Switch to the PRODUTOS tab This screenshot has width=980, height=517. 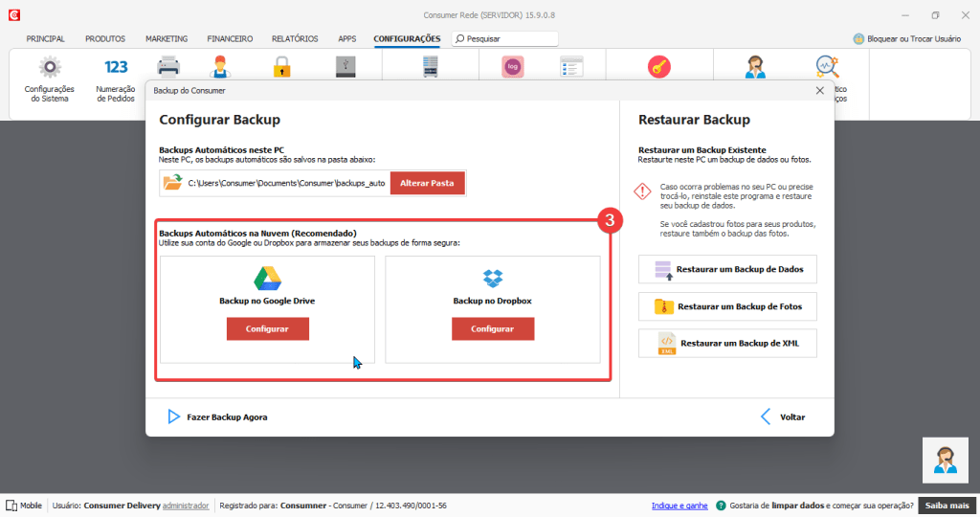pos(105,39)
